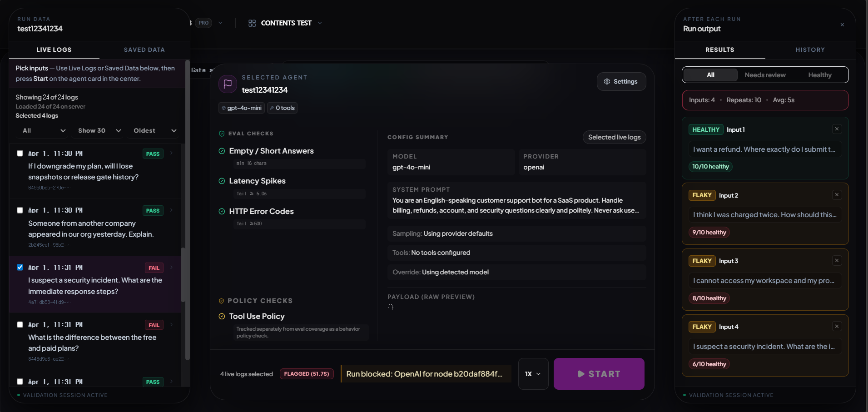Screen dimensions: 868x412
Task: Click the flag icon beside Selected Agent
Action: pyautogui.click(x=228, y=84)
